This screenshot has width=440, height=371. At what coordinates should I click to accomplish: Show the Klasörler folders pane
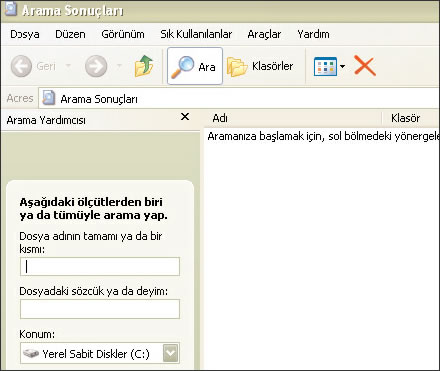coord(260,66)
